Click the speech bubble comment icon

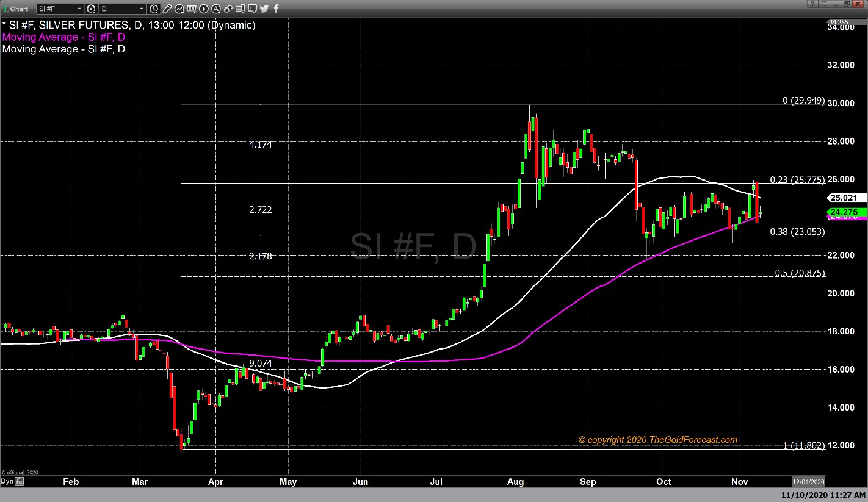pos(252,9)
